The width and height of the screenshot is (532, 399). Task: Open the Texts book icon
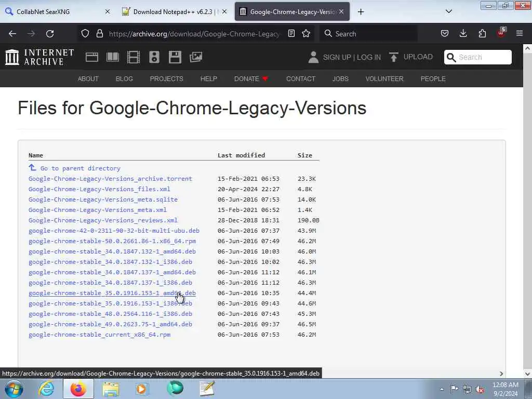(x=113, y=57)
